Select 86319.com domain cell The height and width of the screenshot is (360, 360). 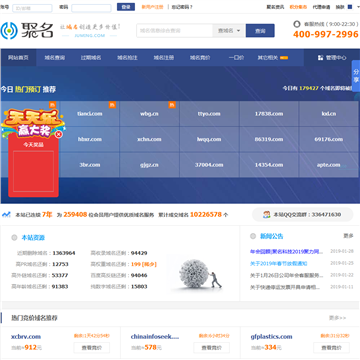pos(269,139)
